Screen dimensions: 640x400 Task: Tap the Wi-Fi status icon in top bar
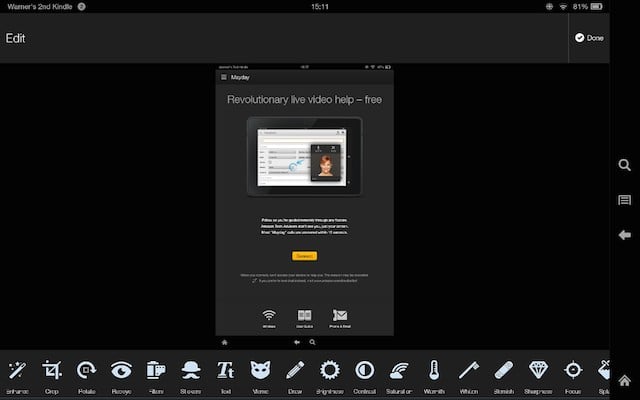tap(563, 7)
